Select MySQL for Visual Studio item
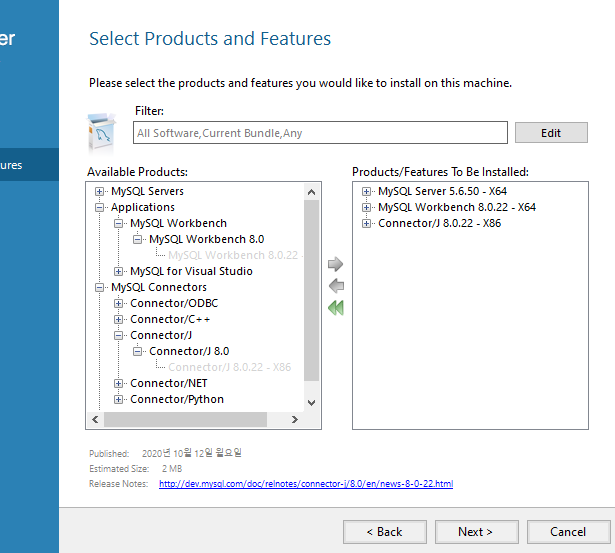This screenshot has width=615, height=553. pos(191,271)
